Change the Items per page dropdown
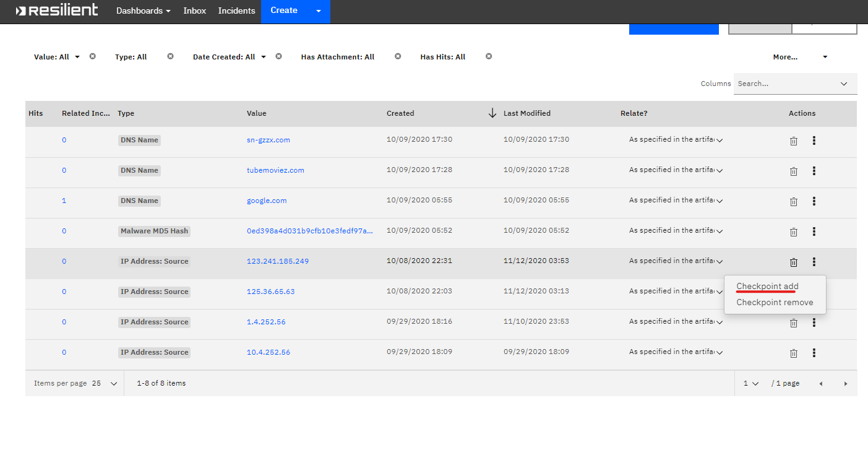The width and height of the screenshot is (868, 450). [105, 384]
